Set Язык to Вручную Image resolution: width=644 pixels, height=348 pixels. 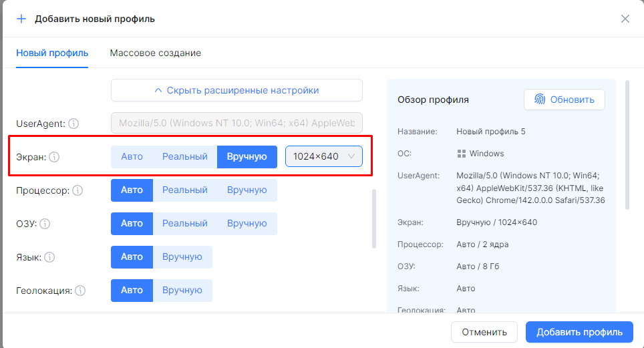[182, 257]
